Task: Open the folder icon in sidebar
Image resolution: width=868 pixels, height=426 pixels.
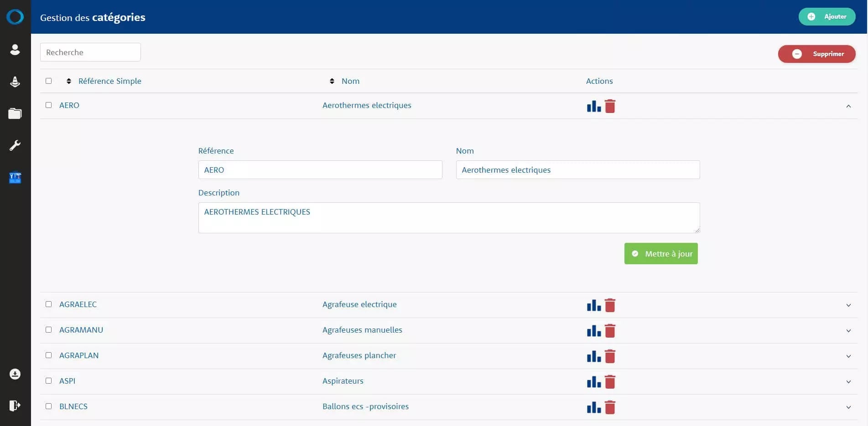Action: [15, 113]
